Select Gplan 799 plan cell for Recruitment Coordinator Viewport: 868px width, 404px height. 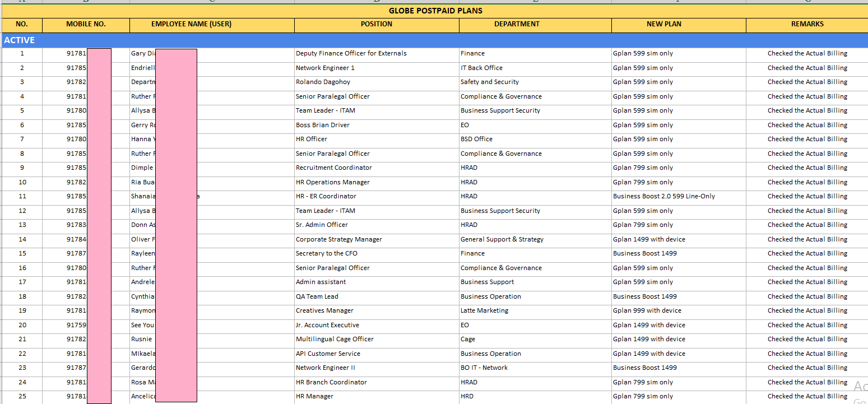679,168
